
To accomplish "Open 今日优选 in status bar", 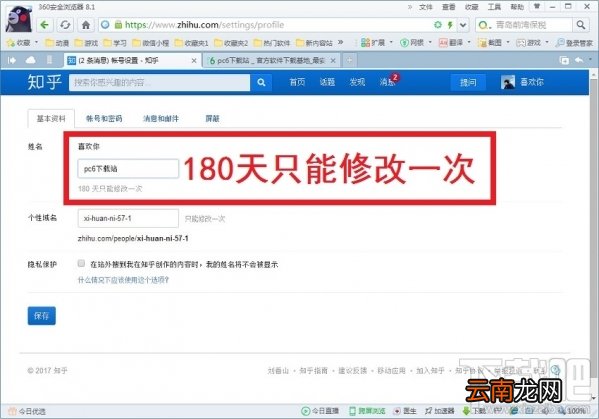I will [x=27, y=411].
